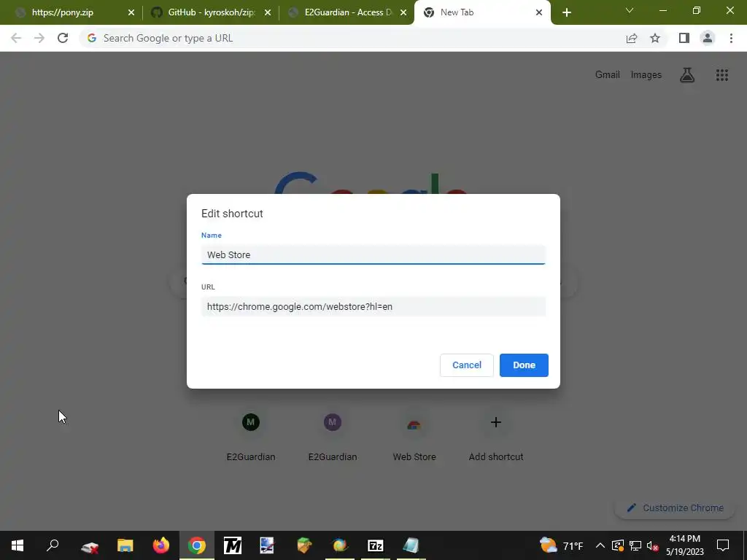747x560 pixels.
Task: Go back with the back arrow
Action: pos(16,38)
